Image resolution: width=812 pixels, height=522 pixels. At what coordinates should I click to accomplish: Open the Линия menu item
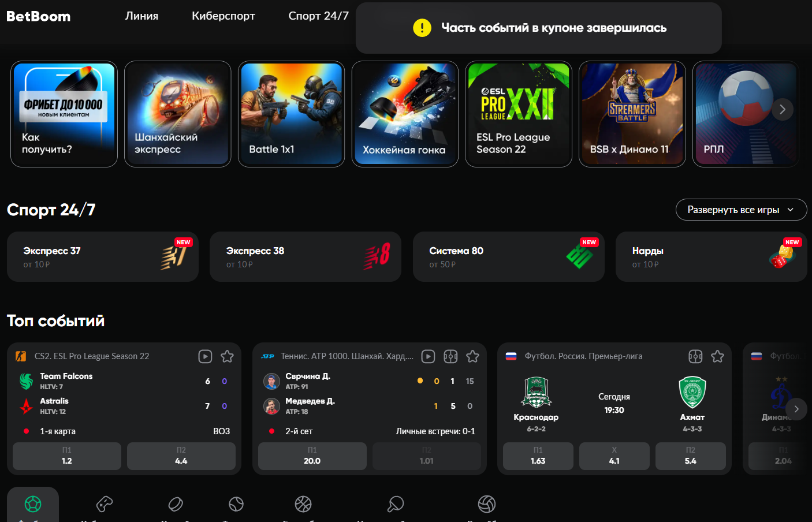(x=141, y=16)
